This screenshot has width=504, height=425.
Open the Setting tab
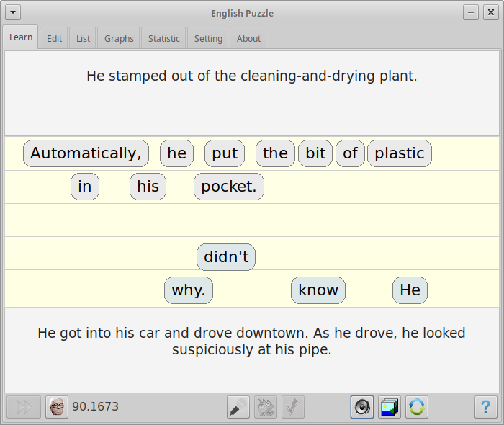click(208, 39)
